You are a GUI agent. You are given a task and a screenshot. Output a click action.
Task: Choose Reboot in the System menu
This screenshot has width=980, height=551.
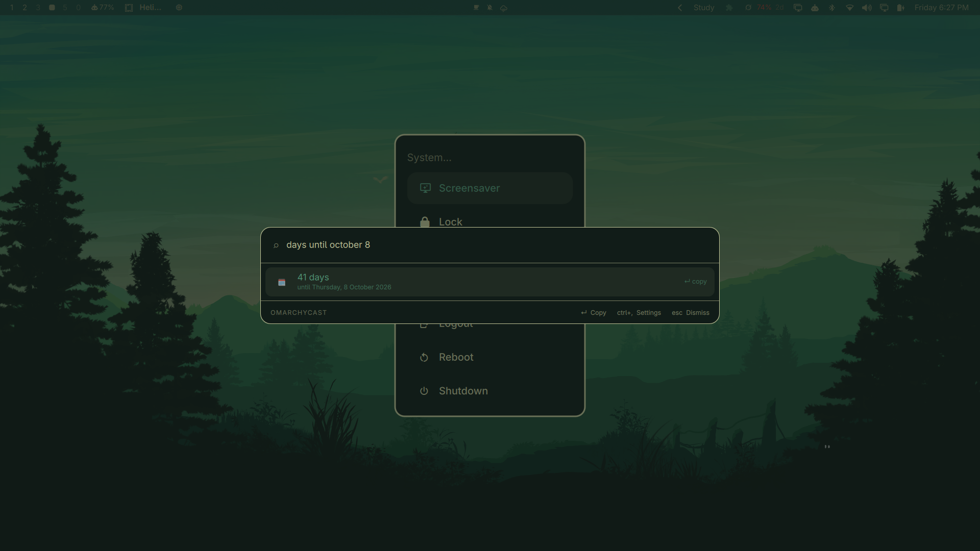pyautogui.click(x=490, y=357)
